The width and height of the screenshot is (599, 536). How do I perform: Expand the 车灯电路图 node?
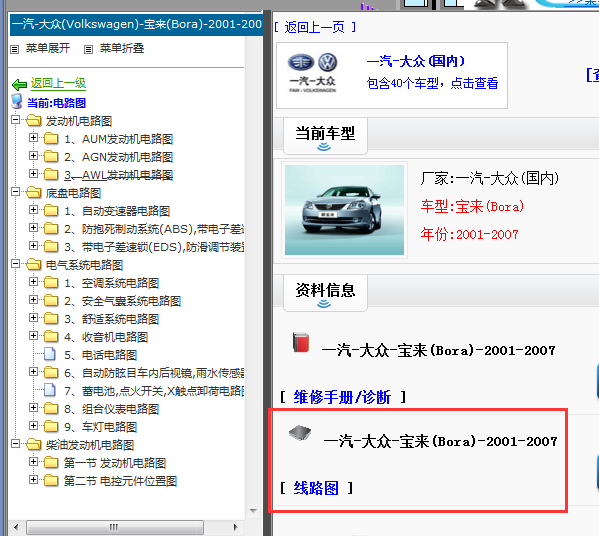(x=34, y=425)
